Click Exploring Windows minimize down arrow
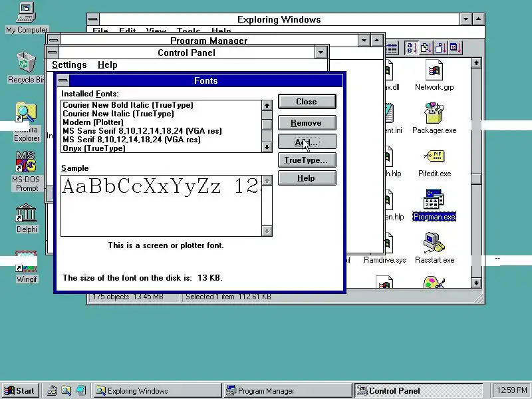 [x=465, y=19]
